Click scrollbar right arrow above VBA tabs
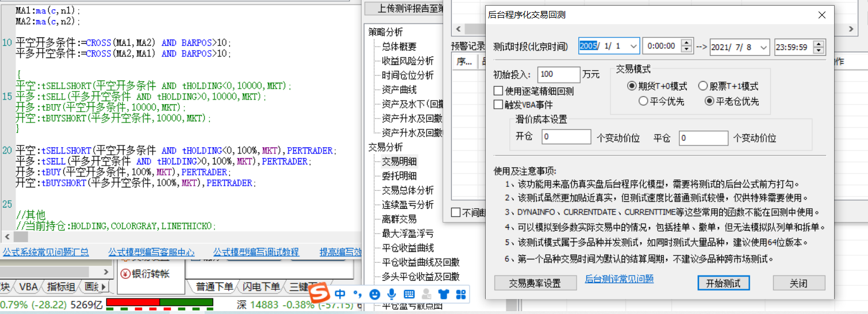This screenshot has width=868, height=314. click(x=106, y=271)
